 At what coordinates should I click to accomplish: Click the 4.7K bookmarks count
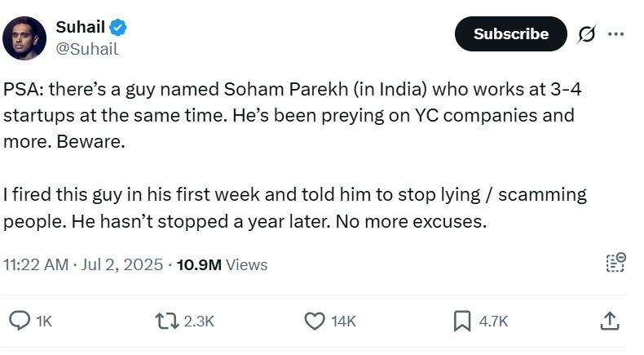click(x=493, y=322)
